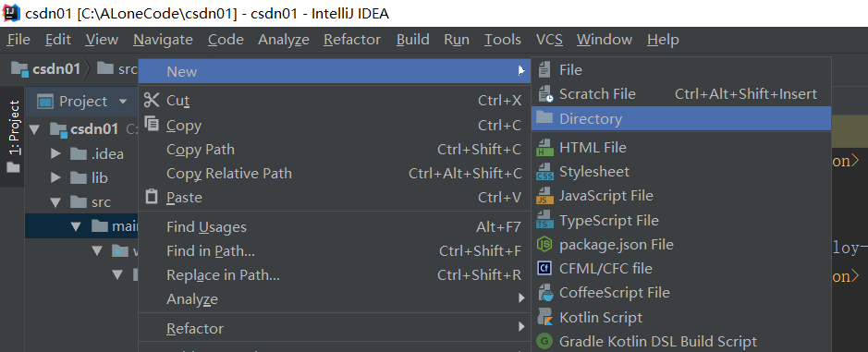
Task: Open the Analyze menu in menu bar
Action: pos(284,40)
